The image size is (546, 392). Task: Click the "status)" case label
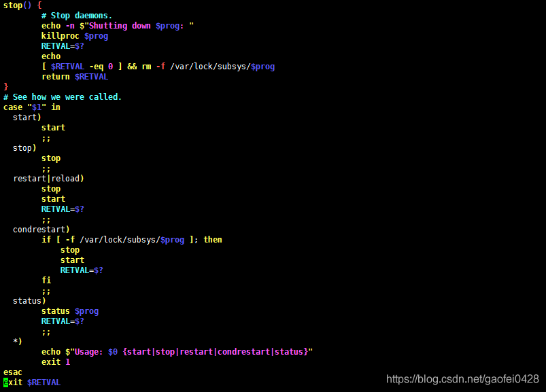tap(29, 300)
